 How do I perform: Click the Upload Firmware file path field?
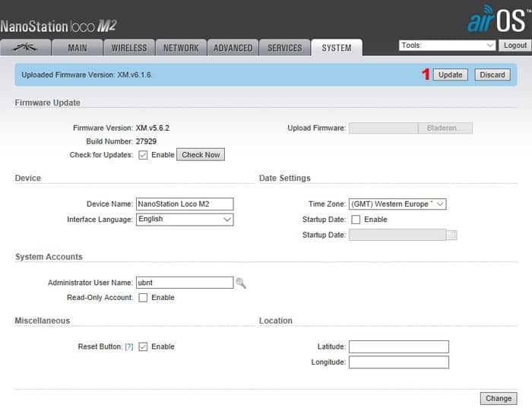(383, 128)
